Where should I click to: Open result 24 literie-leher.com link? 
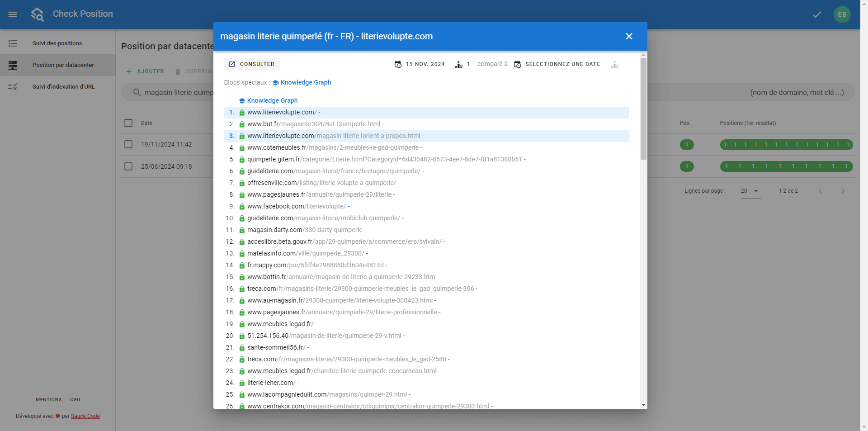click(x=271, y=383)
